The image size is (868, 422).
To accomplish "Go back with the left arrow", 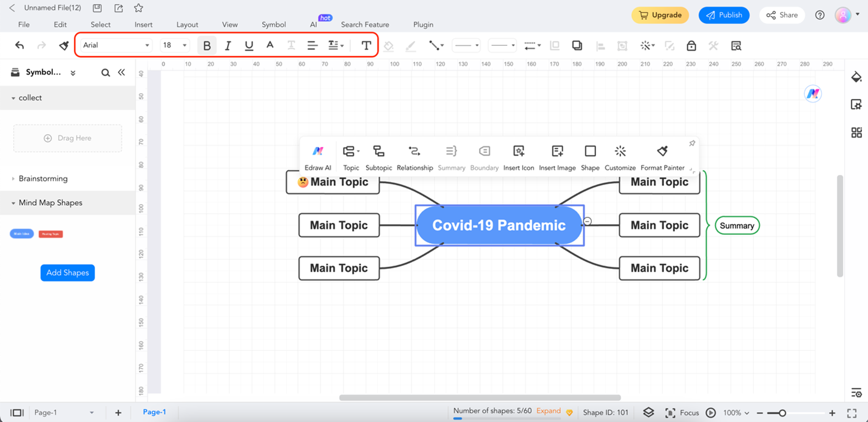I will (12, 8).
